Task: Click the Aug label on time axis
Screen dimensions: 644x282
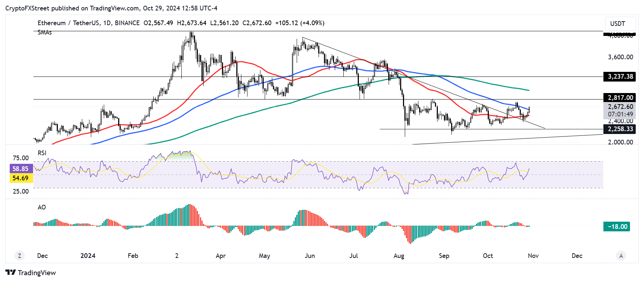Action: (399, 256)
